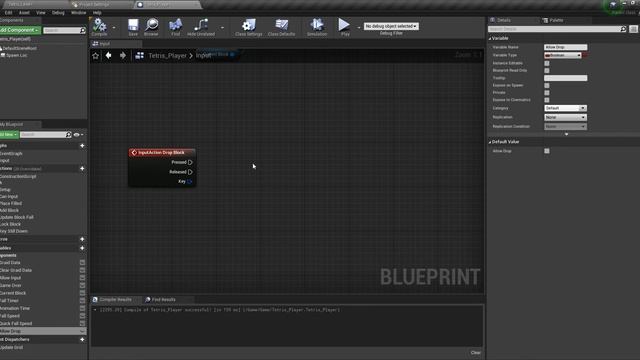This screenshot has width=640, height=360.
Task: Open the View menu
Action: coord(40,13)
